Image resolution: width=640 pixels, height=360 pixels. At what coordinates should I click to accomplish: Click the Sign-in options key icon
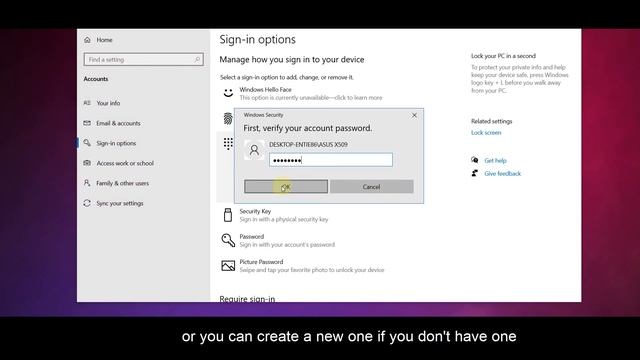[87, 143]
